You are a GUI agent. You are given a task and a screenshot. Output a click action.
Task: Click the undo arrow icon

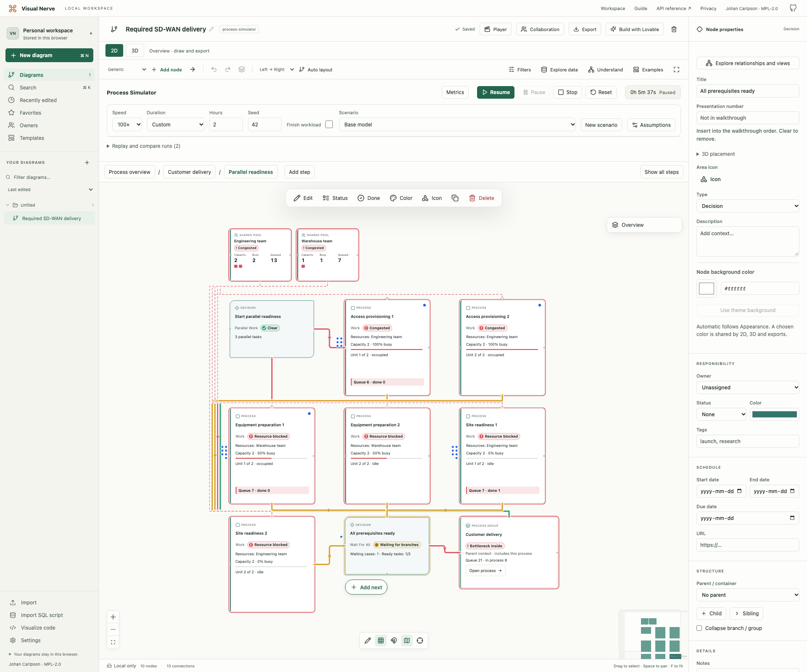tap(214, 69)
